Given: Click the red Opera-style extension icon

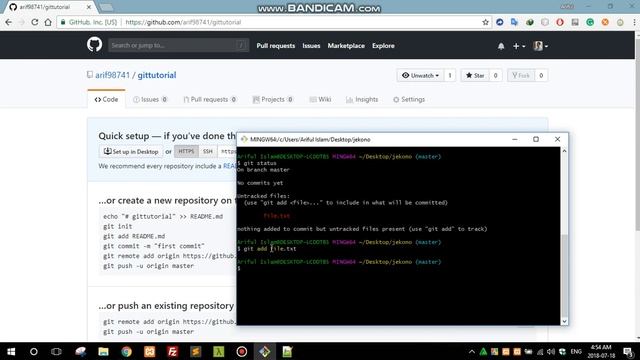Looking at the screenshot, I should (560, 22).
